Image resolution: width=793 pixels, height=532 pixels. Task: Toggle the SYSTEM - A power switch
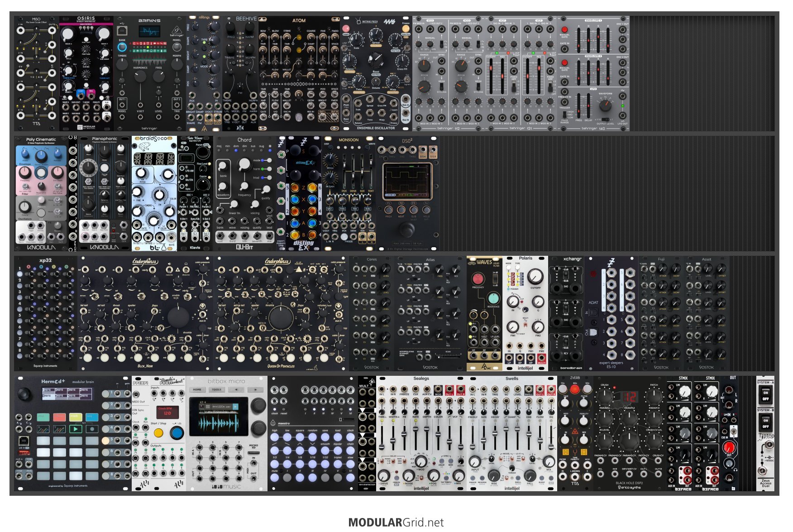765,396
